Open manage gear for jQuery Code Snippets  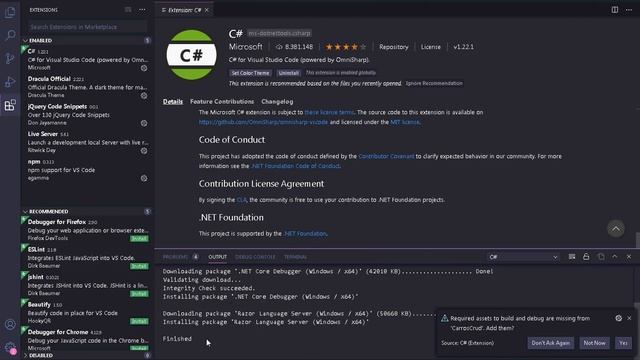coord(144,123)
